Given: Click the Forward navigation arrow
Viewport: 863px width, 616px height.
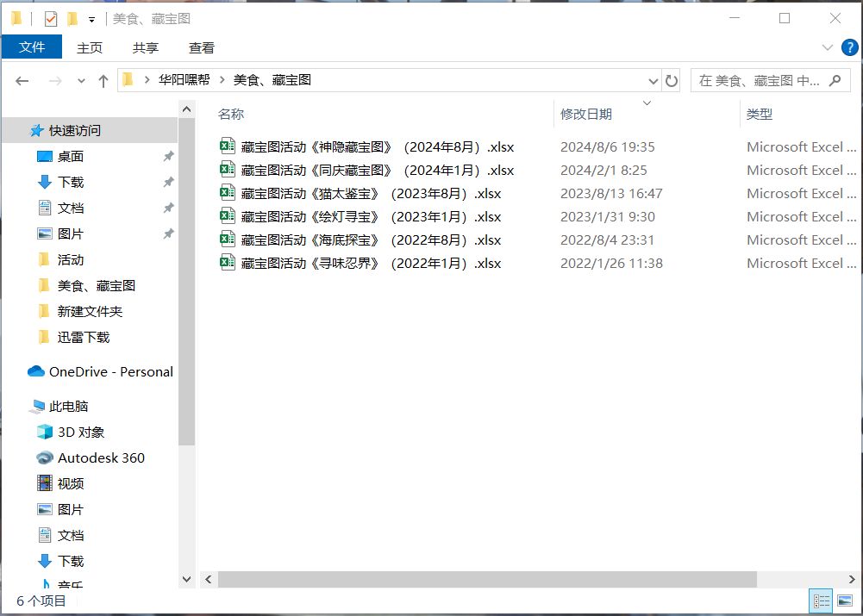Looking at the screenshot, I should tap(55, 81).
